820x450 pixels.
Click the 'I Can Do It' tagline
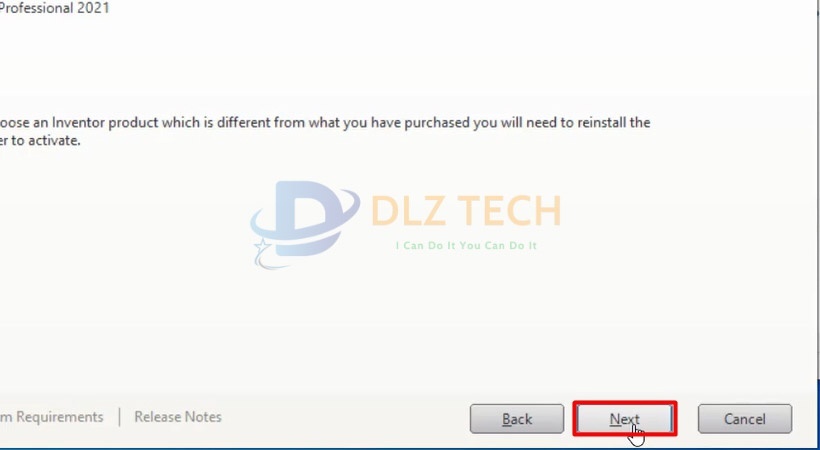(466, 245)
